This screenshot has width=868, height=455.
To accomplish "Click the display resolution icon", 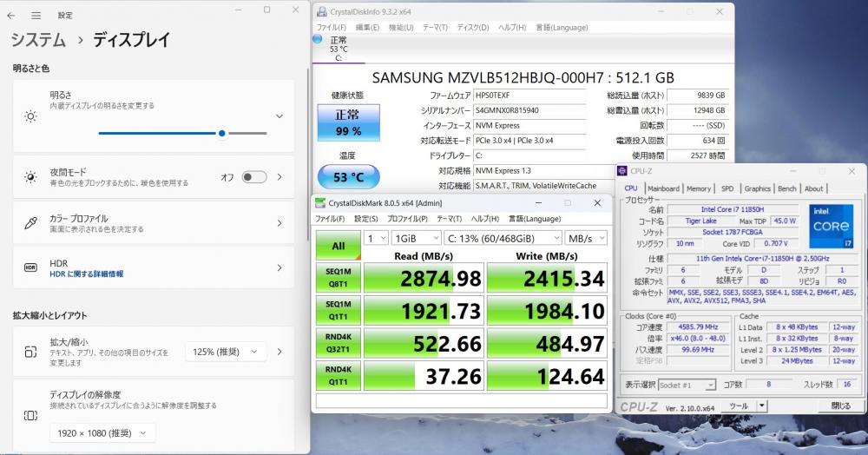I will pos(30,415).
